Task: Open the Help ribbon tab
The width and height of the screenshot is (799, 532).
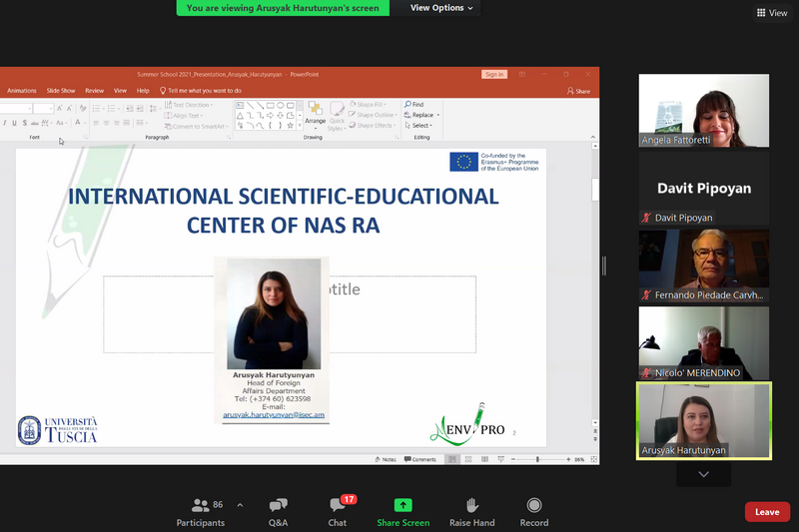Action: [x=143, y=91]
